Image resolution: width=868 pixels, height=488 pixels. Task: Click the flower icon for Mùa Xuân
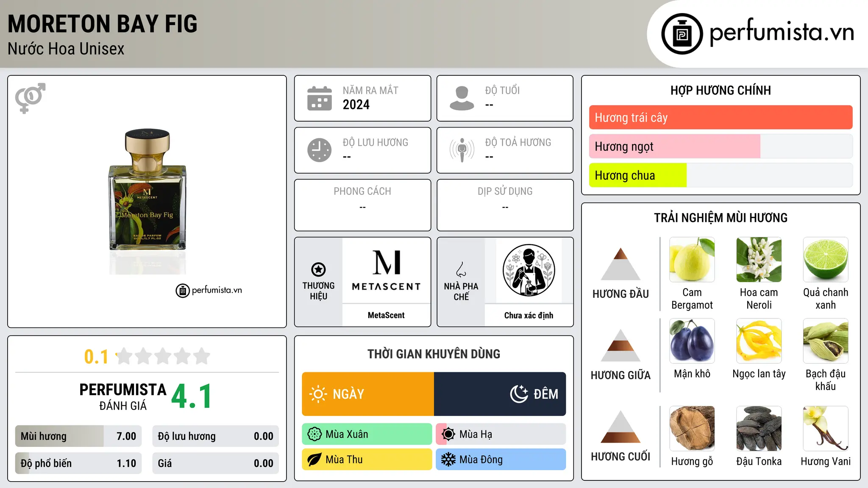pos(314,434)
